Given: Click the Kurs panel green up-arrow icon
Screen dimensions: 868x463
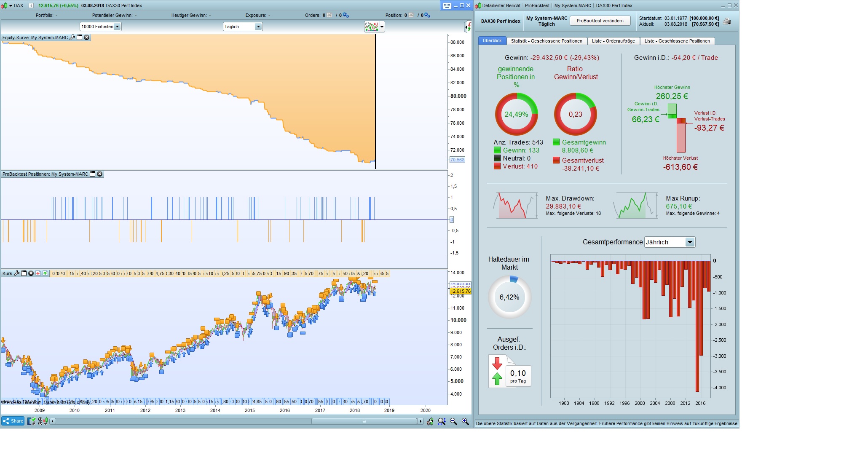Looking at the screenshot, I should (x=45, y=273).
